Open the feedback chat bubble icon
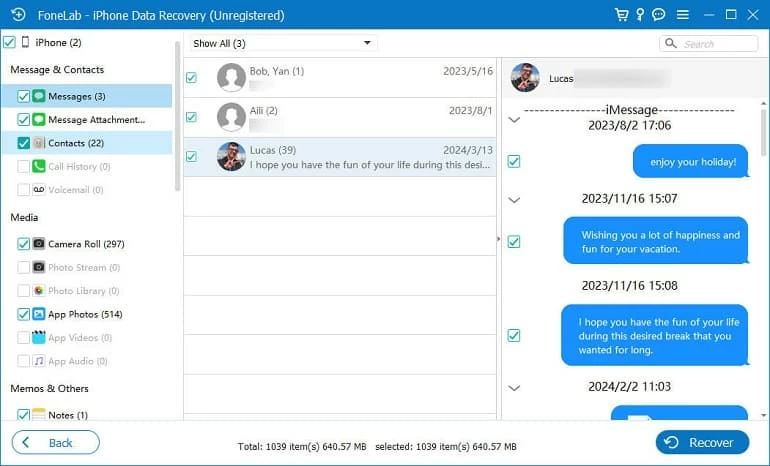Screen dimensions: 770x466 [x=659, y=15]
